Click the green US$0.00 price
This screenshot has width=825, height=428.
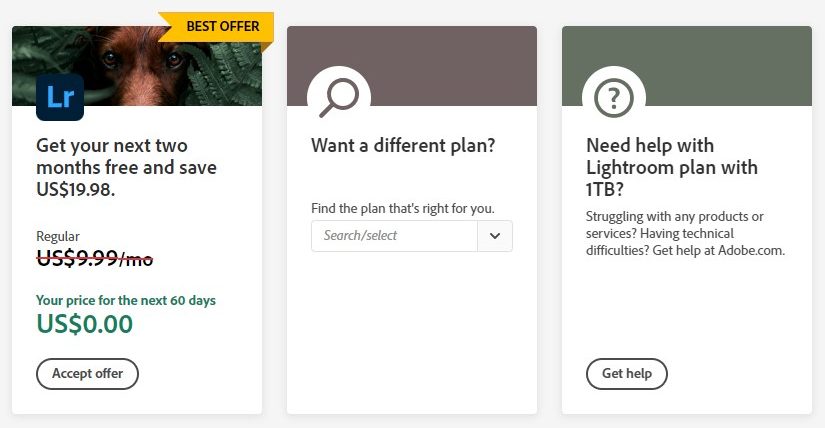tap(85, 324)
